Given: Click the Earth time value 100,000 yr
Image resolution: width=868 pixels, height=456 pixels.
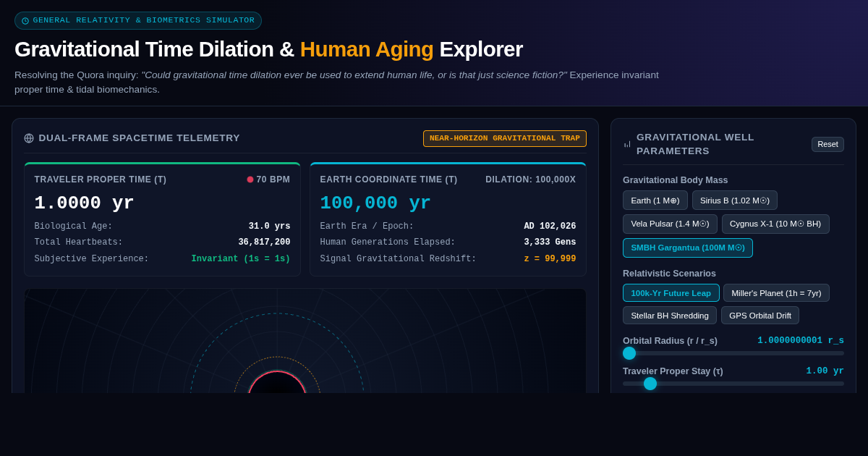Looking at the screenshot, I should [x=375, y=203].
